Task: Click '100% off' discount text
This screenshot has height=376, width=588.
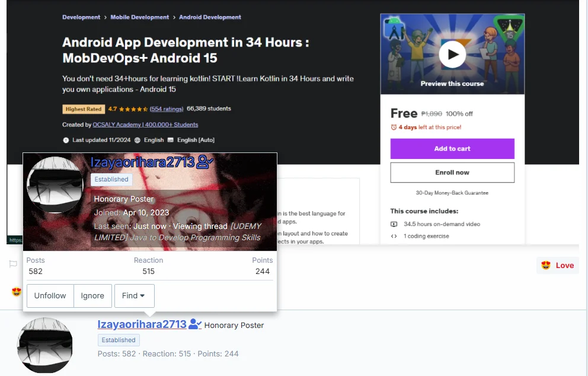Action: [x=459, y=114]
